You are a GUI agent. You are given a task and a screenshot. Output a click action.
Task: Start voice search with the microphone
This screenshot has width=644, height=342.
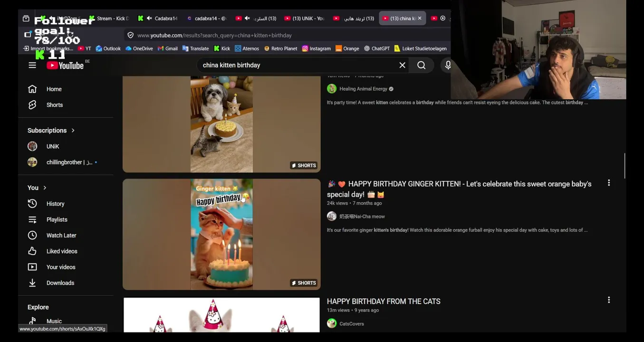point(448,65)
